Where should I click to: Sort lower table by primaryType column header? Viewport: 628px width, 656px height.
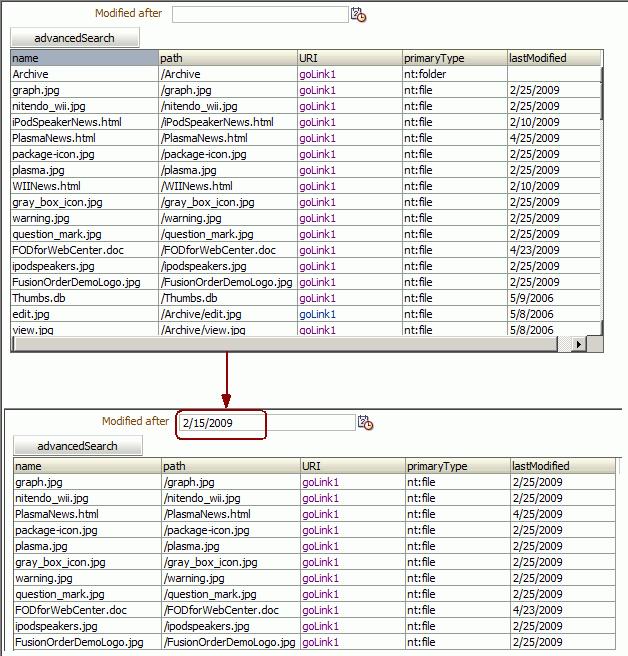pyautogui.click(x=457, y=466)
